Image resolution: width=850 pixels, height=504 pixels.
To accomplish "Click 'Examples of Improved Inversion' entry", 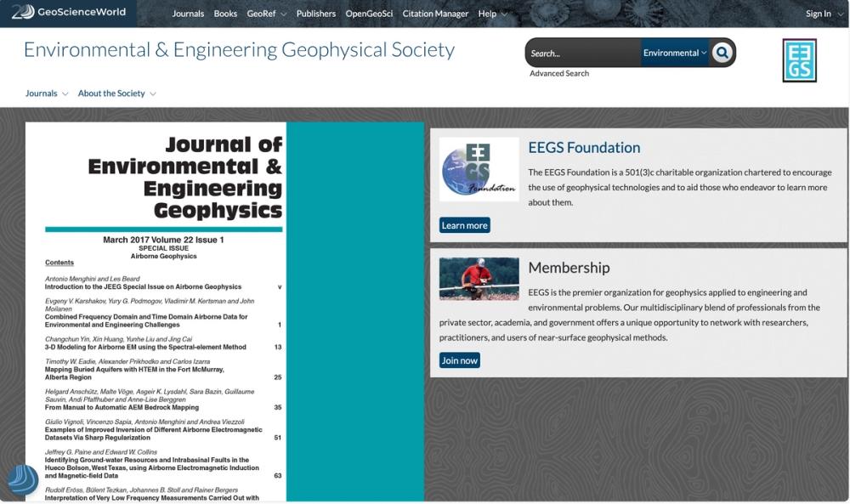I will (x=153, y=433).
